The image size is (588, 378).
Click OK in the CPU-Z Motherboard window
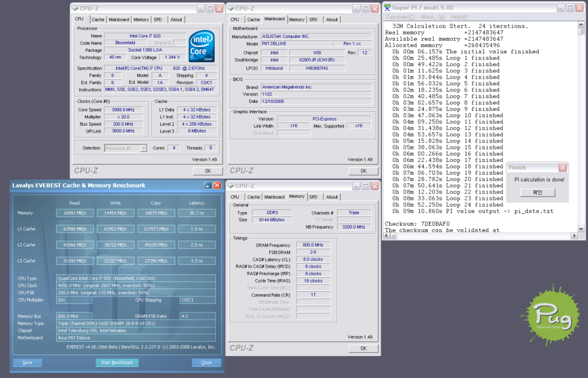coord(363,171)
